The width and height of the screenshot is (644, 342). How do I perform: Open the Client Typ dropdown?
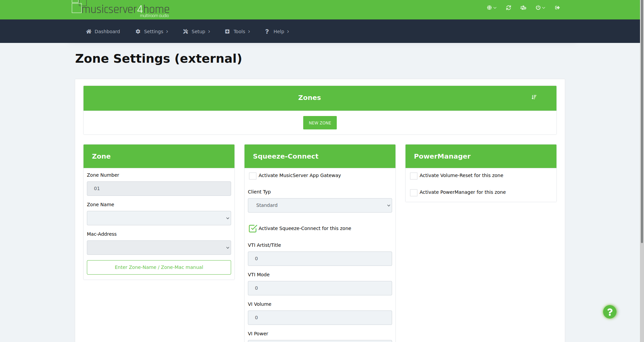point(320,205)
